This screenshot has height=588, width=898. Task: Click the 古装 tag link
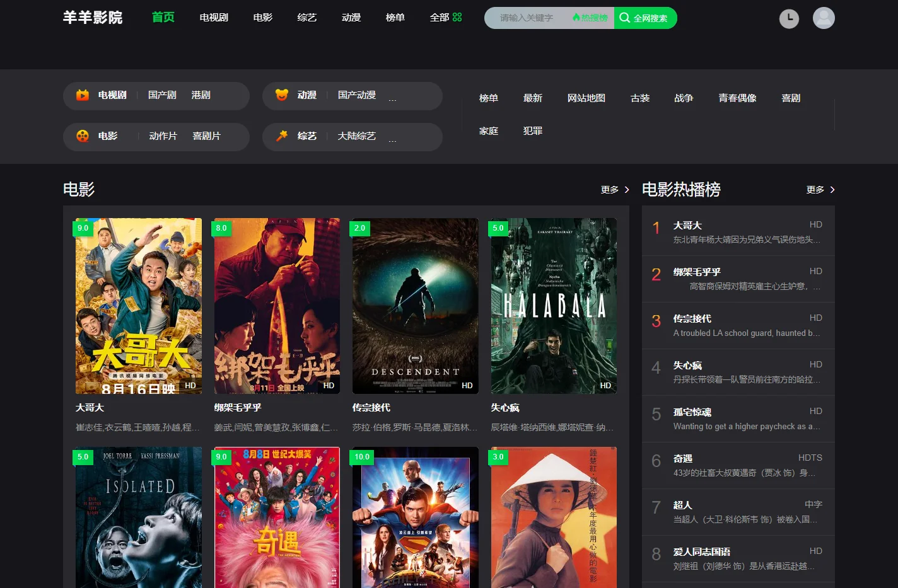(640, 98)
